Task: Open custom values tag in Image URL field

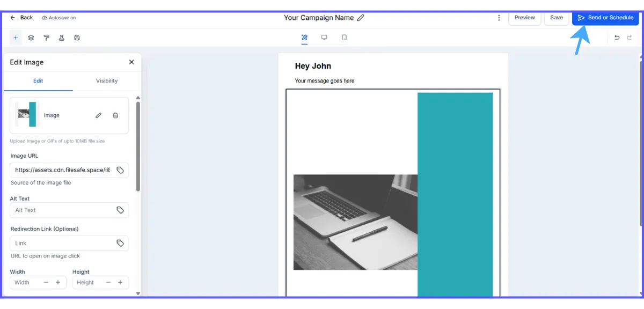Action: (120, 170)
